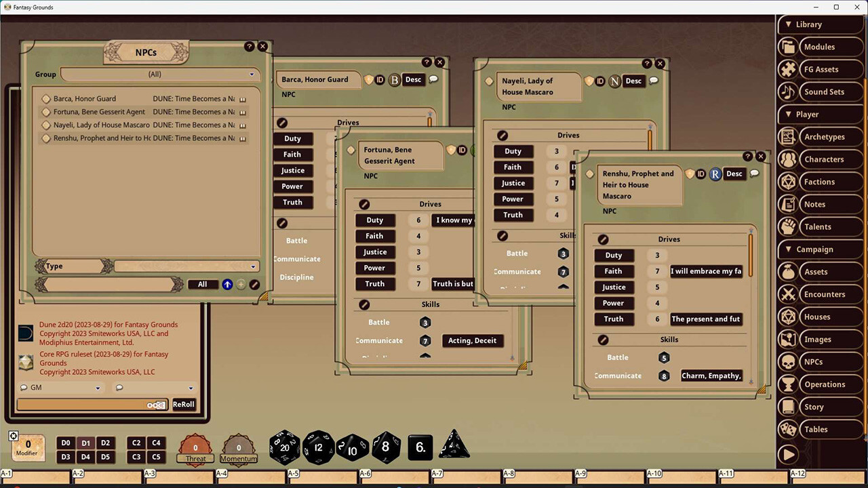
Task: Roll the black d20 die
Action: tap(284, 447)
